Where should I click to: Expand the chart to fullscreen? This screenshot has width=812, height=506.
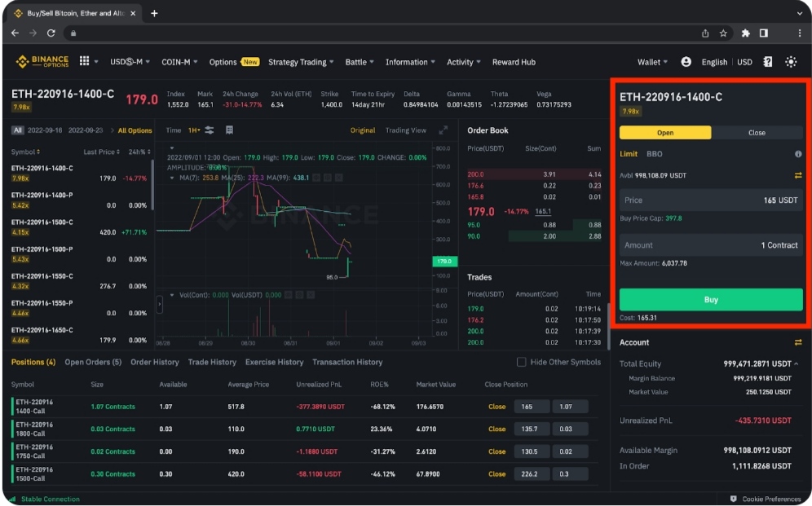444,130
